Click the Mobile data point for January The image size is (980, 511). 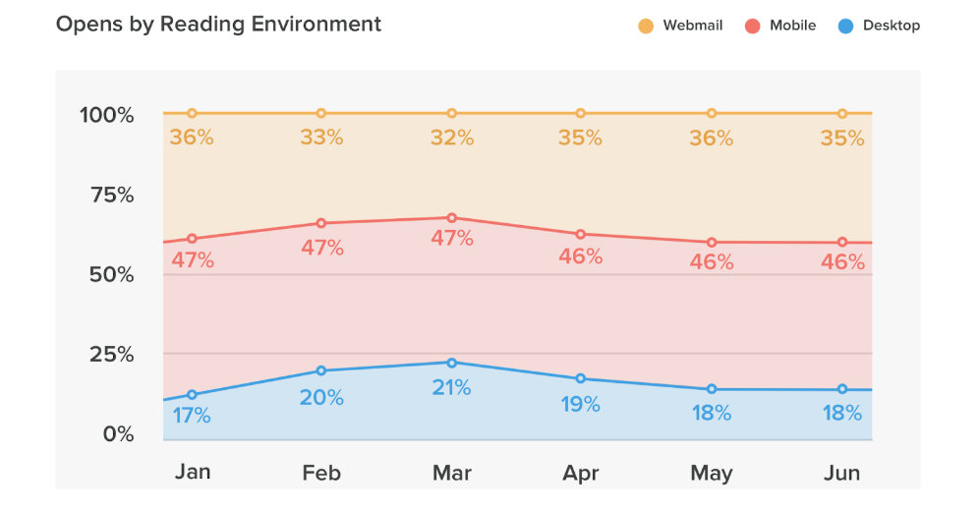(192, 239)
